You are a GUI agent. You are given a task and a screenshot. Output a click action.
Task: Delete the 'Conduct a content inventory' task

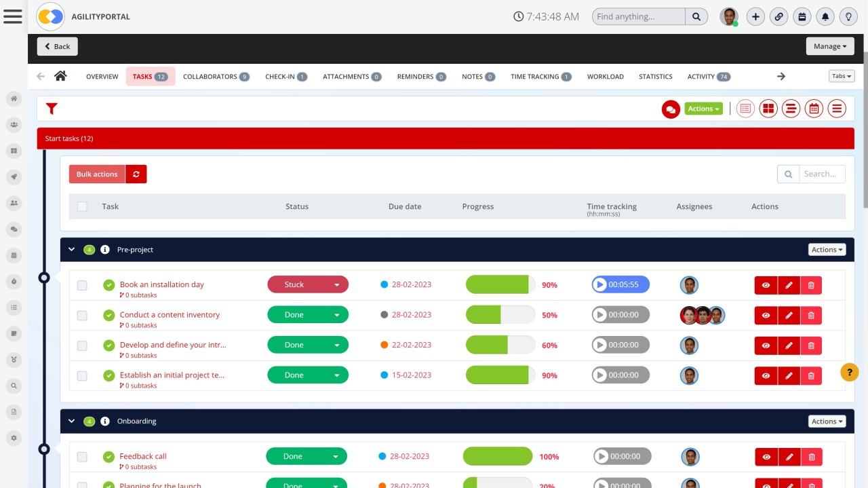point(811,316)
